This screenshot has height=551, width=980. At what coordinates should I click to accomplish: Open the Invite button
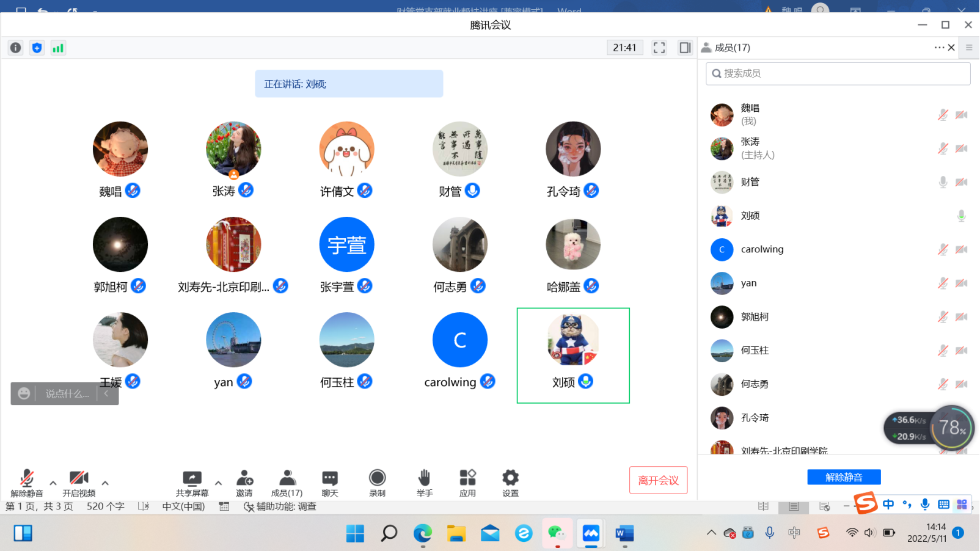point(244,483)
